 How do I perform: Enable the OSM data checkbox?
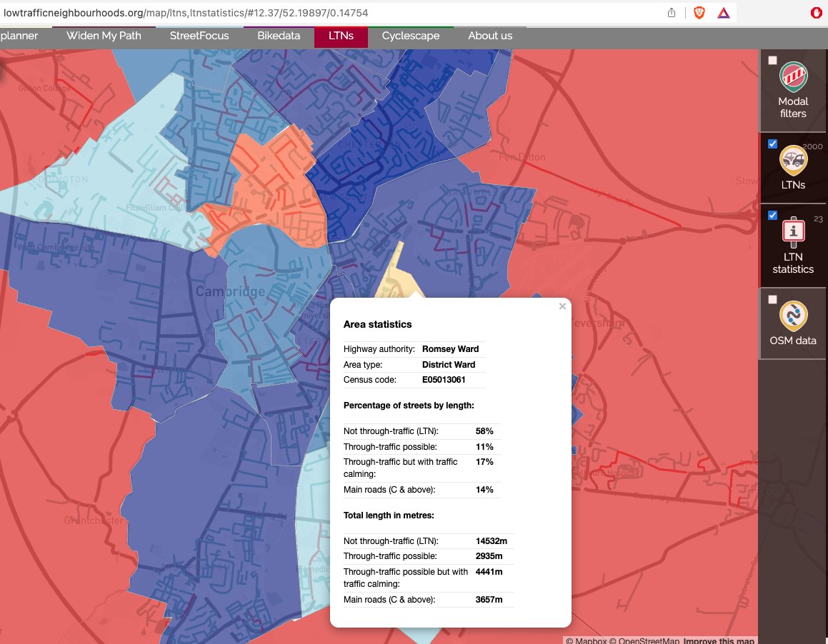click(772, 299)
